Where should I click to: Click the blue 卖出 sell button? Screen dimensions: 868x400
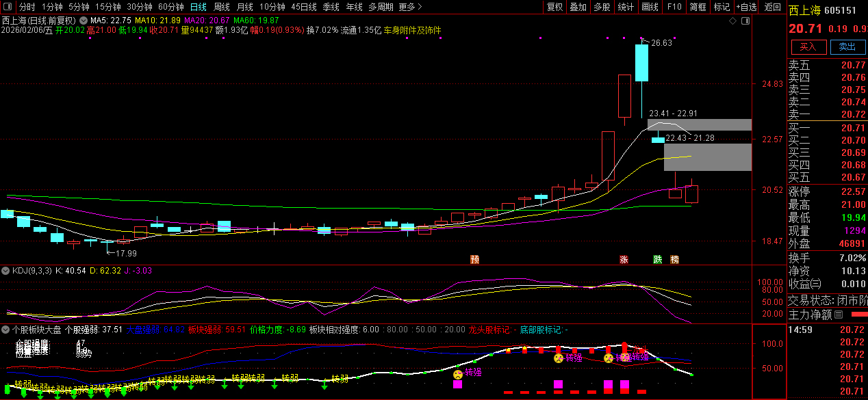pos(847,46)
